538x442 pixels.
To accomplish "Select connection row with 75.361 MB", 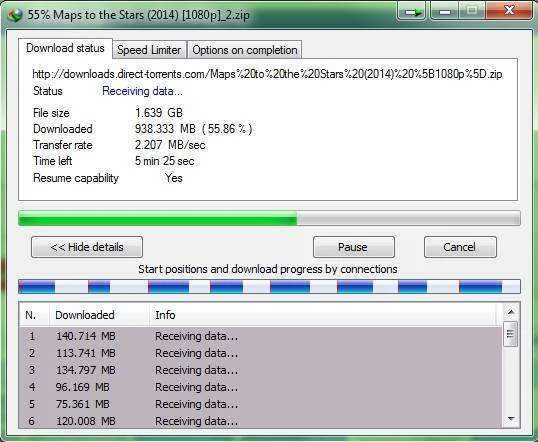I will pyautogui.click(x=260, y=404).
